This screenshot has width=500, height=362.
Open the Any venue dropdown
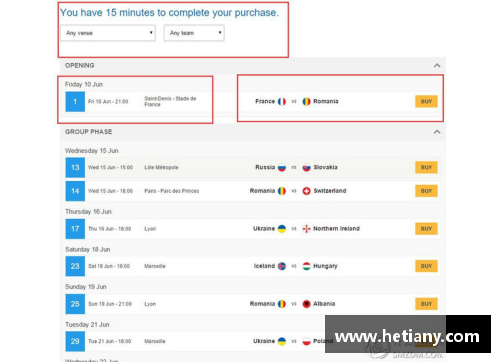coord(108,33)
